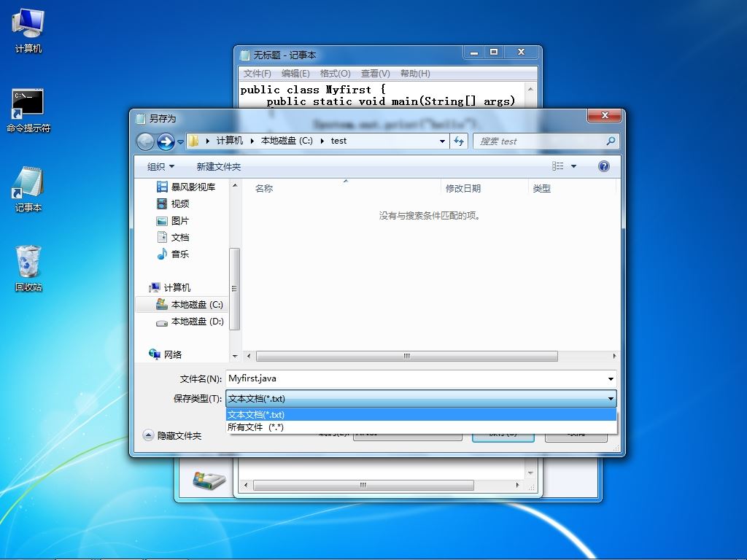Click the Notepad title bar icon
This screenshot has height=560, width=747.
pyautogui.click(x=245, y=55)
